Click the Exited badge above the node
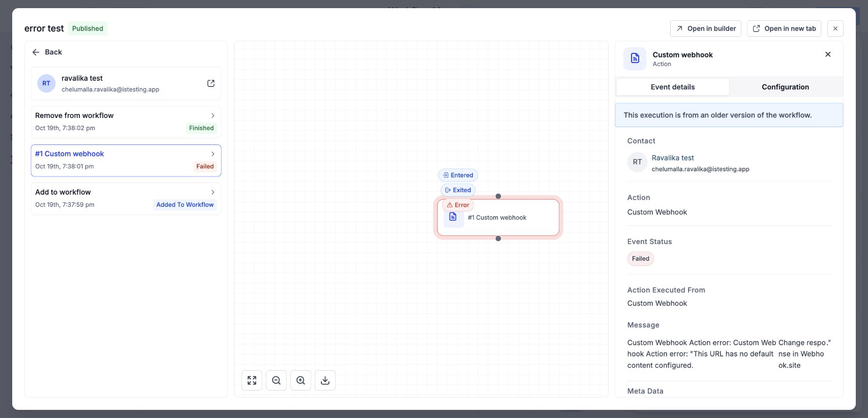Image resolution: width=868 pixels, height=418 pixels. [x=458, y=190]
